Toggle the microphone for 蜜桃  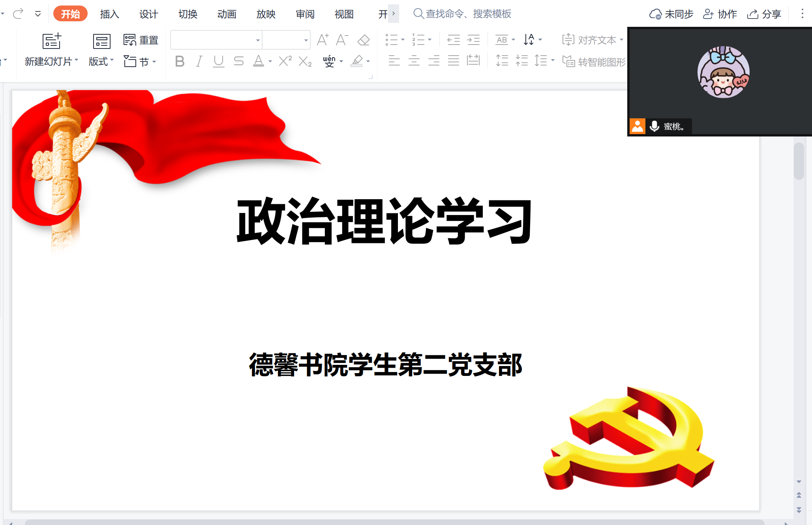[654, 126]
